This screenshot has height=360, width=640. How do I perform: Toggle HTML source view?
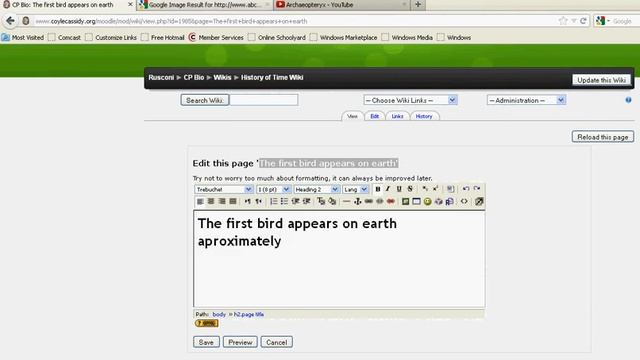tap(464, 201)
